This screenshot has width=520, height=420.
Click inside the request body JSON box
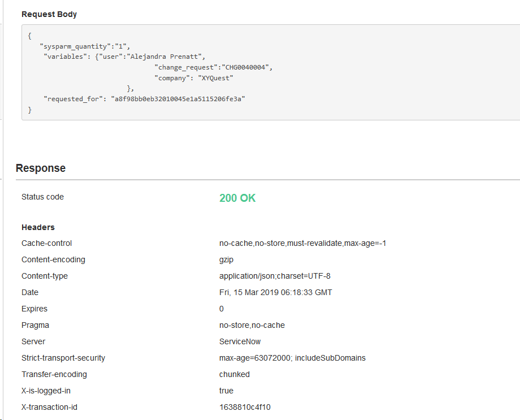tap(339, 85)
